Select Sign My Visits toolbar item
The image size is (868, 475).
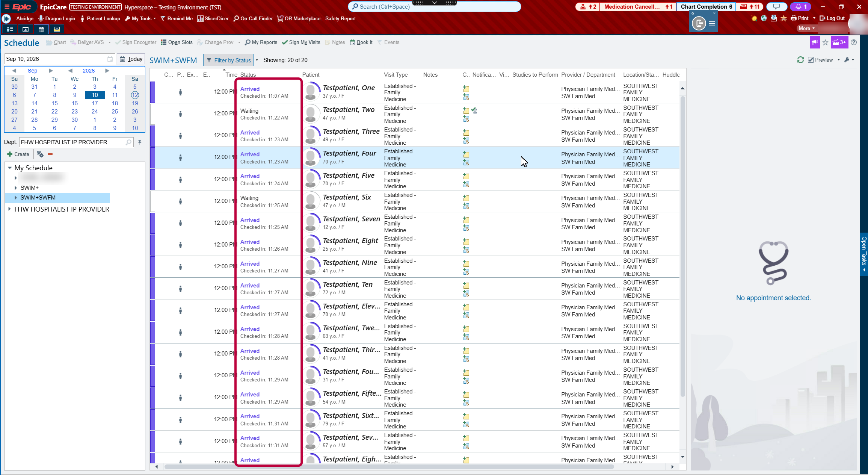[x=301, y=42]
